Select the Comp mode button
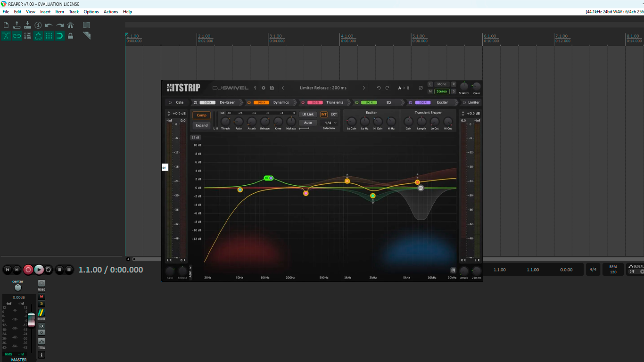Viewport: 644px width, 362px height. point(202,115)
